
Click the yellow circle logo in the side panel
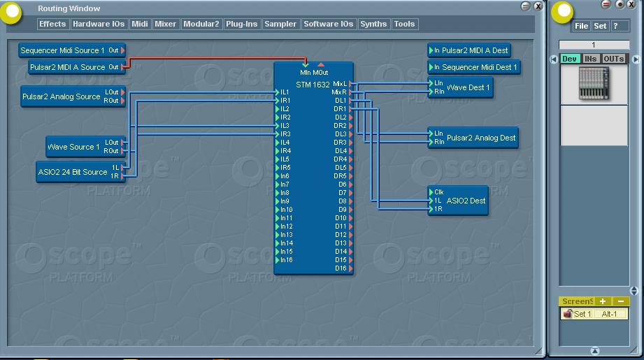tap(562, 13)
